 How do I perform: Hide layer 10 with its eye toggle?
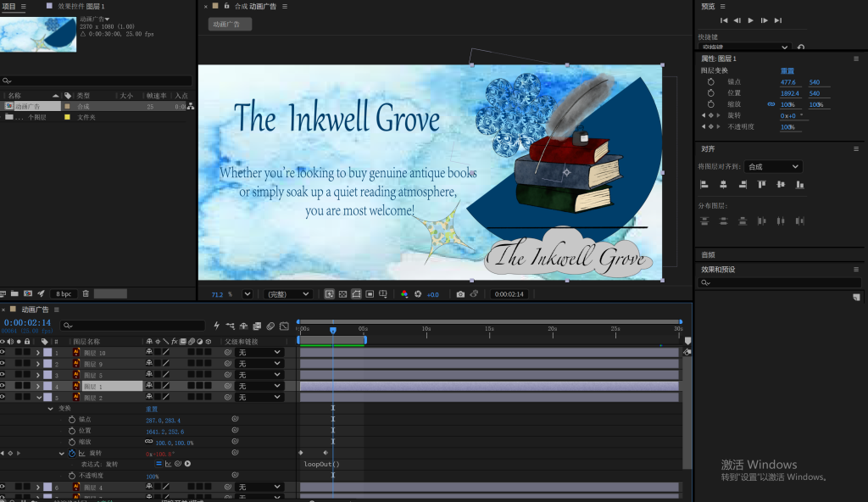pos(3,352)
